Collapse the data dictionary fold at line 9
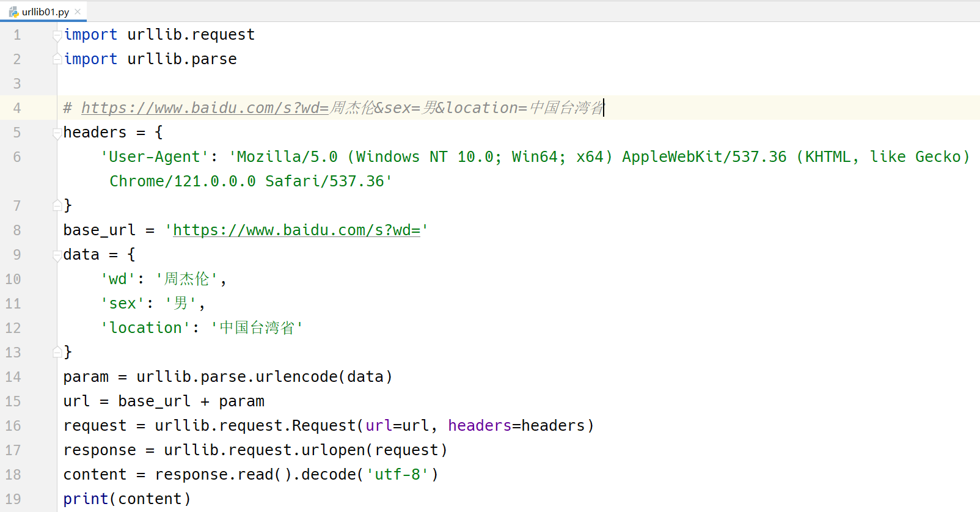Image resolution: width=980 pixels, height=512 pixels. click(57, 255)
